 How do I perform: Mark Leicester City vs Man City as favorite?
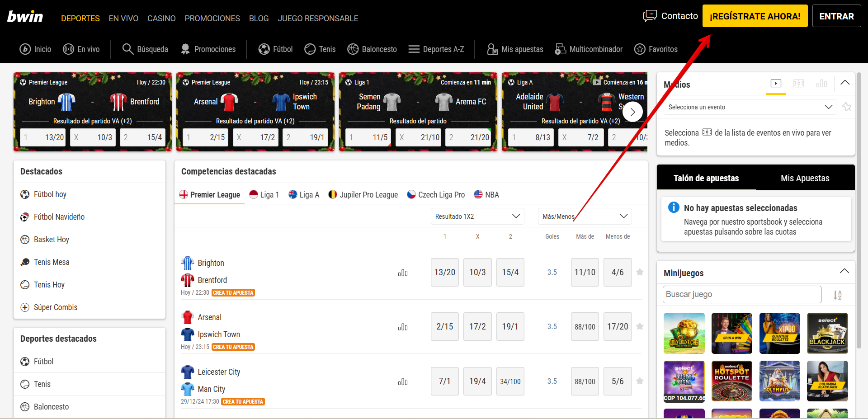[x=640, y=381]
